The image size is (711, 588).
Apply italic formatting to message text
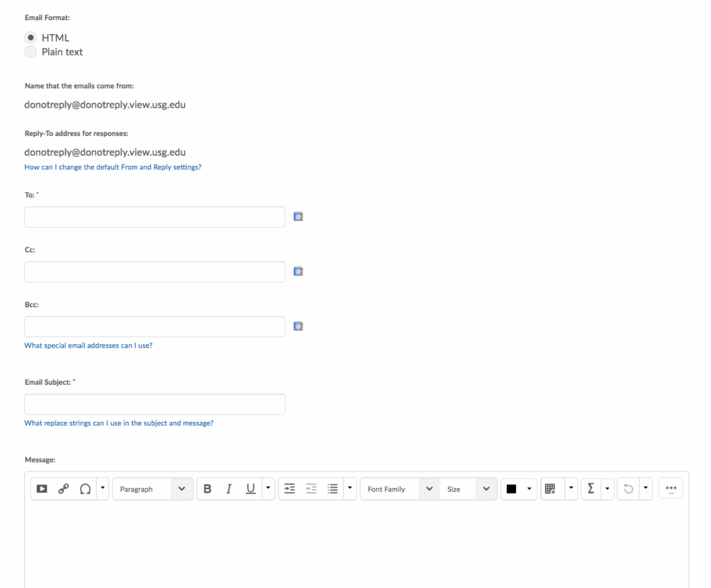[228, 489]
